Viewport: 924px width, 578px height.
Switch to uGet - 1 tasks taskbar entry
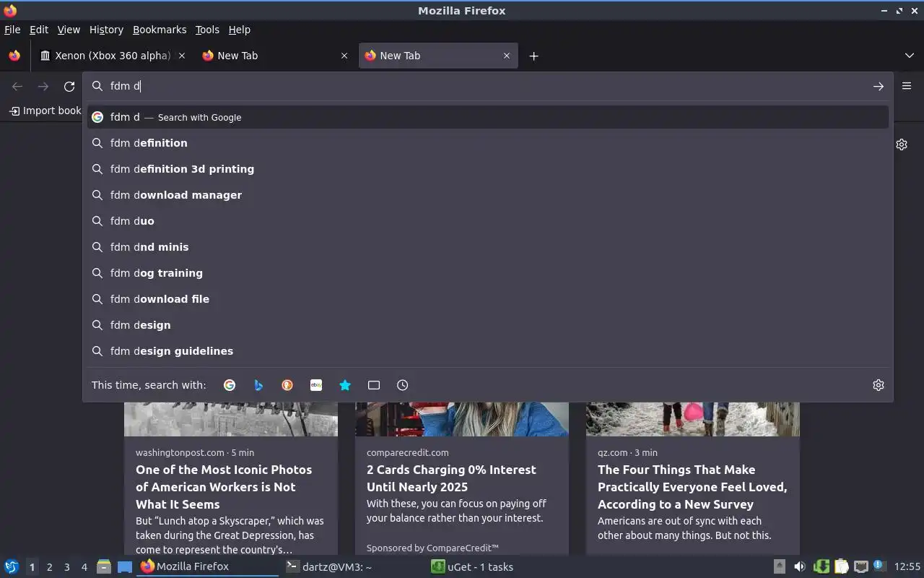498,567
